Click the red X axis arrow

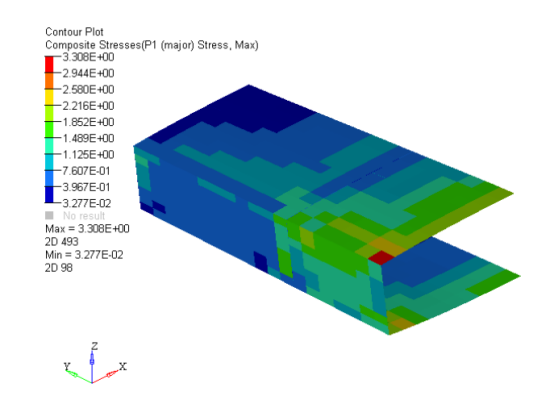(106, 376)
